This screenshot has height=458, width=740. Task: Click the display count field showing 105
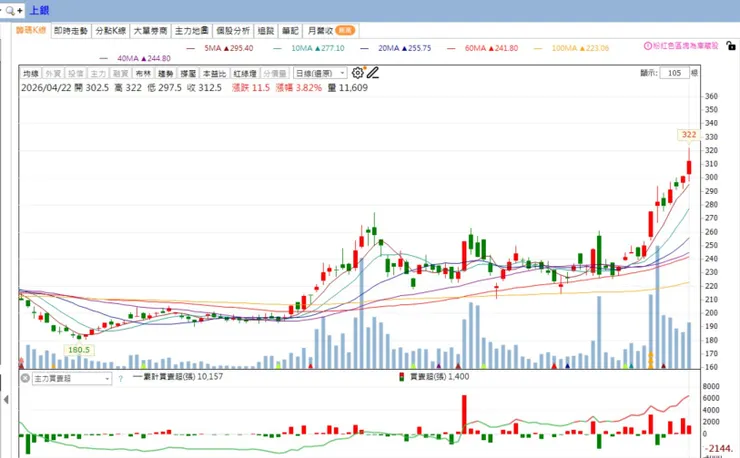(x=674, y=73)
